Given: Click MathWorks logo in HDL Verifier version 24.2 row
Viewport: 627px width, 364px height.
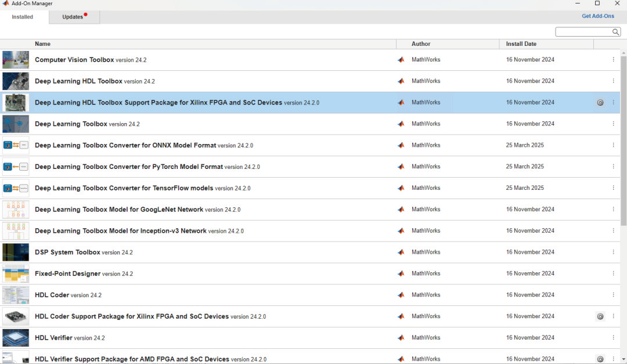Looking at the screenshot, I should (x=401, y=338).
